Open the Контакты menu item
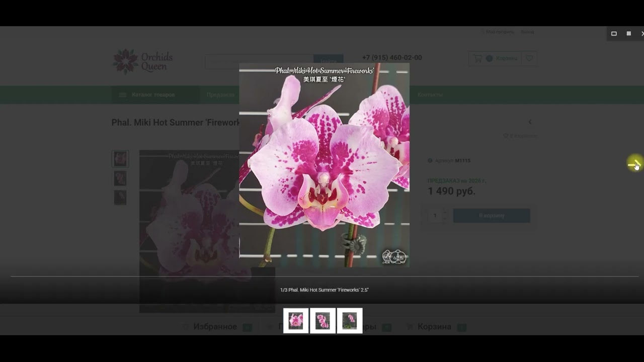This screenshot has width=644, height=362. [x=430, y=95]
